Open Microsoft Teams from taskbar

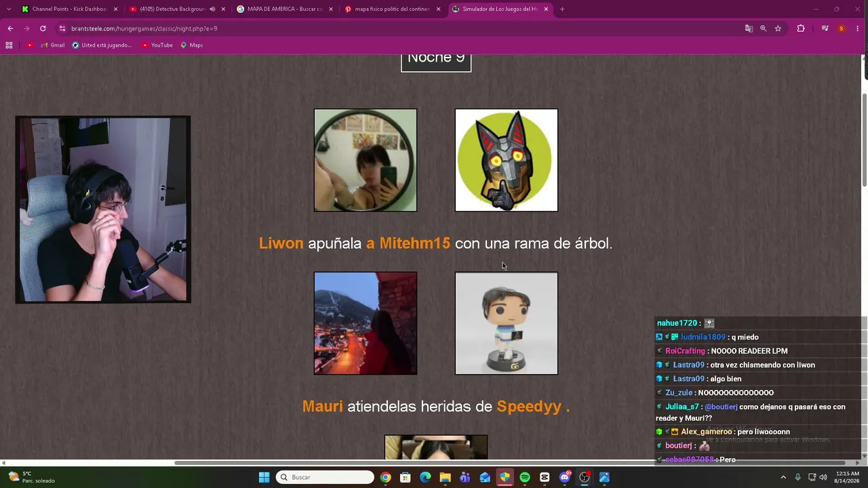pyautogui.click(x=465, y=477)
